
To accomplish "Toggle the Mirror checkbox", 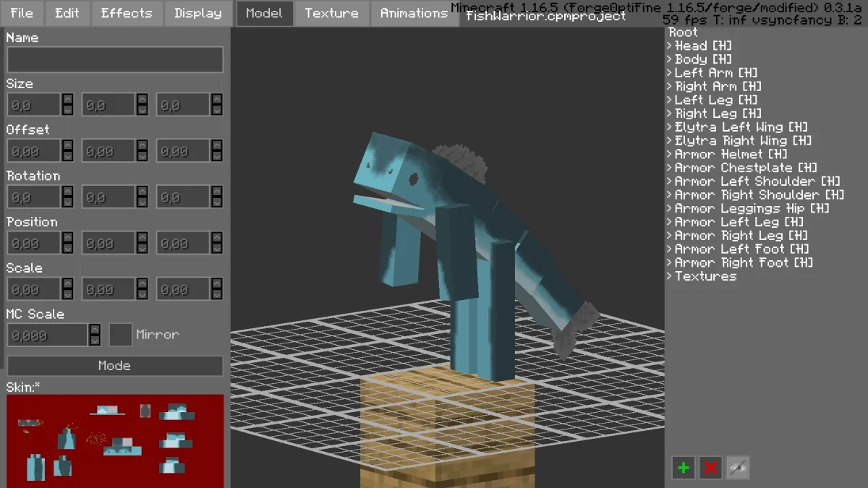I will 121,335.
